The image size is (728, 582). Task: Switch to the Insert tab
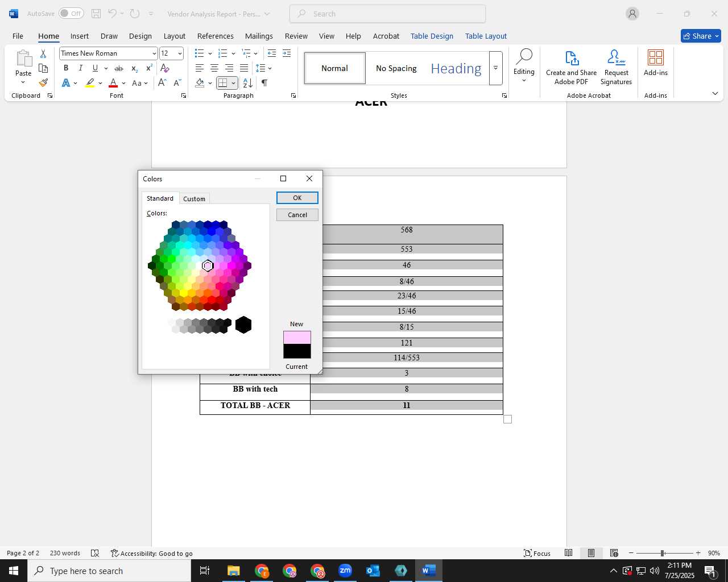coord(80,36)
